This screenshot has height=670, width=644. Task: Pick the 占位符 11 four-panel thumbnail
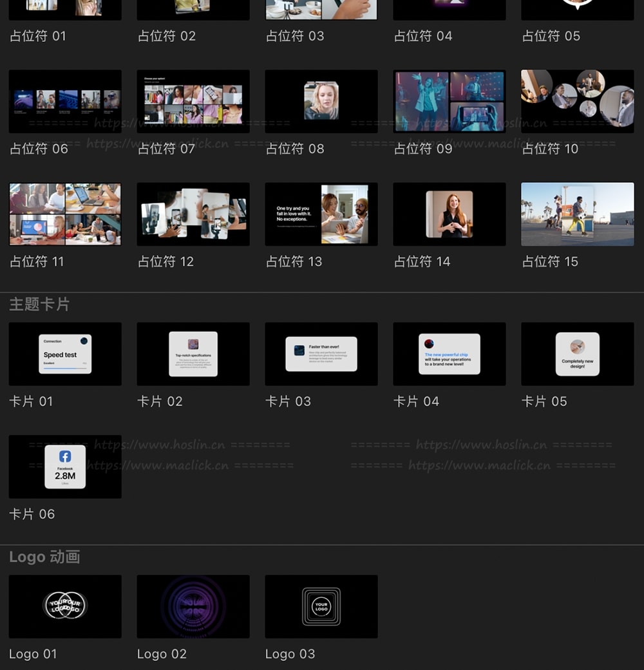coord(65,214)
